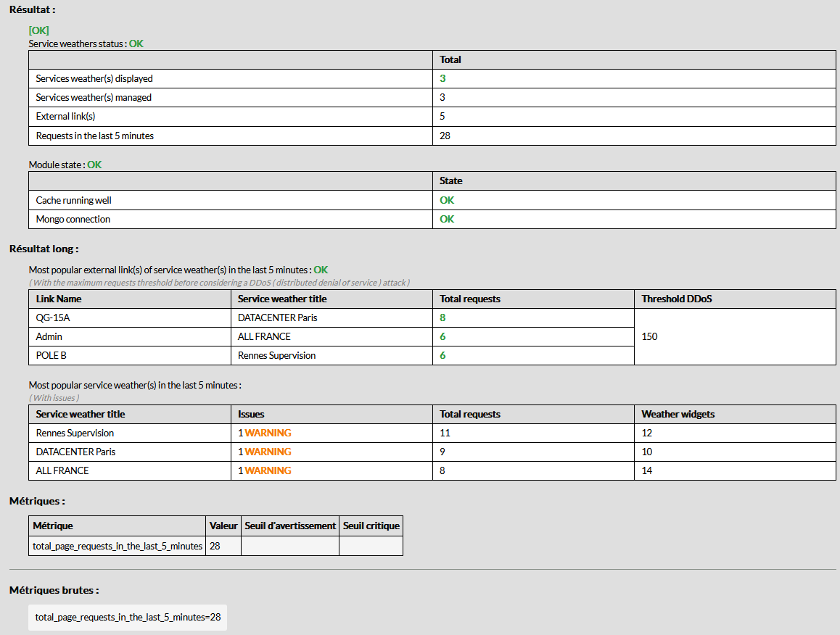The width and height of the screenshot is (840, 635).
Task: Select the "Mongo connection" row label
Action: click(x=73, y=219)
